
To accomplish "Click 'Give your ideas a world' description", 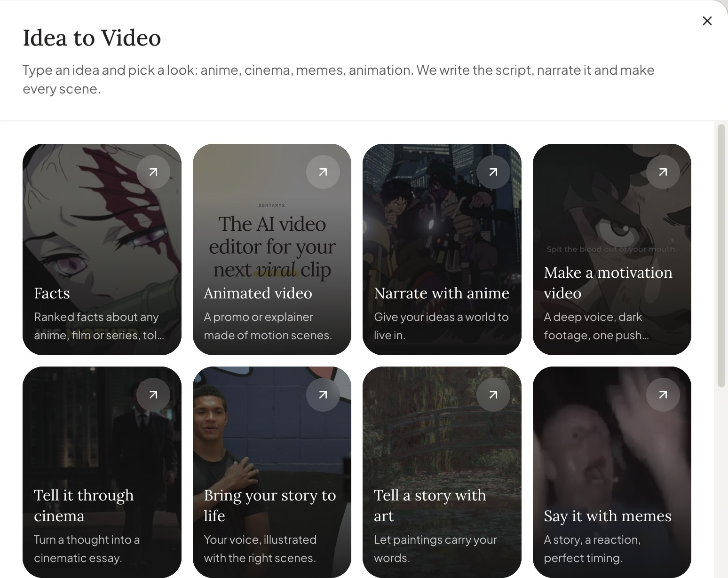I will 441,326.
